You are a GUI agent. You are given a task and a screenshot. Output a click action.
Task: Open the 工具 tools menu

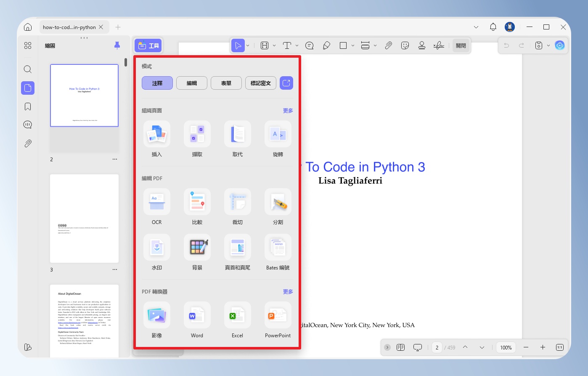pyautogui.click(x=148, y=45)
